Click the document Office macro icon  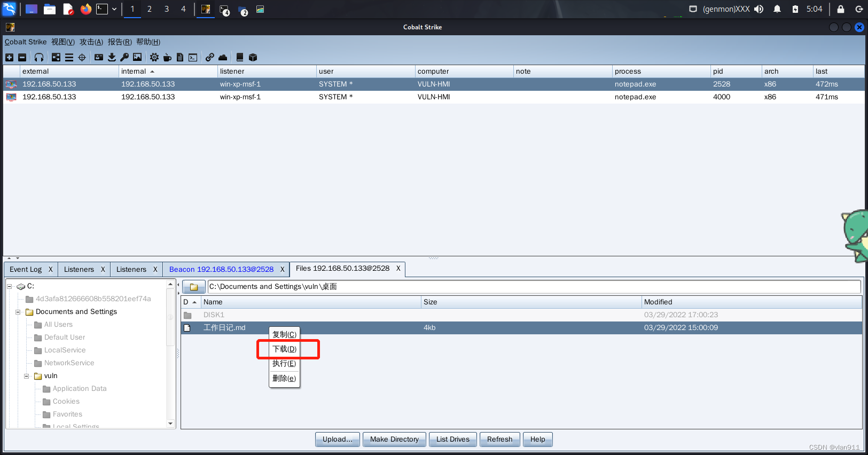tap(180, 57)
